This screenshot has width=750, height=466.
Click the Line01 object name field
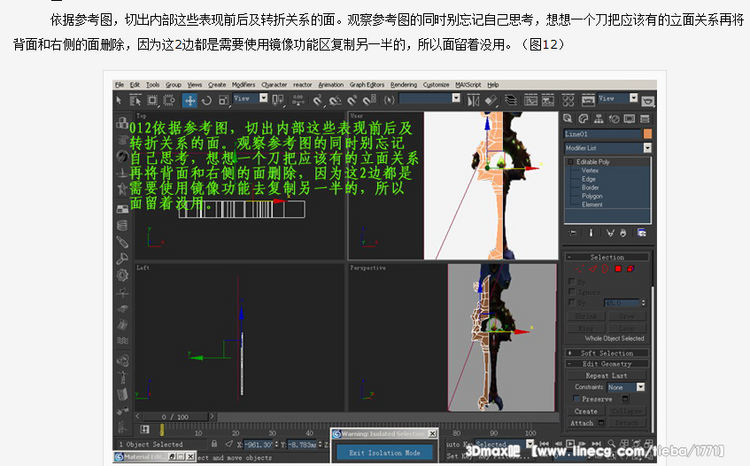click(x=603, y=134)
